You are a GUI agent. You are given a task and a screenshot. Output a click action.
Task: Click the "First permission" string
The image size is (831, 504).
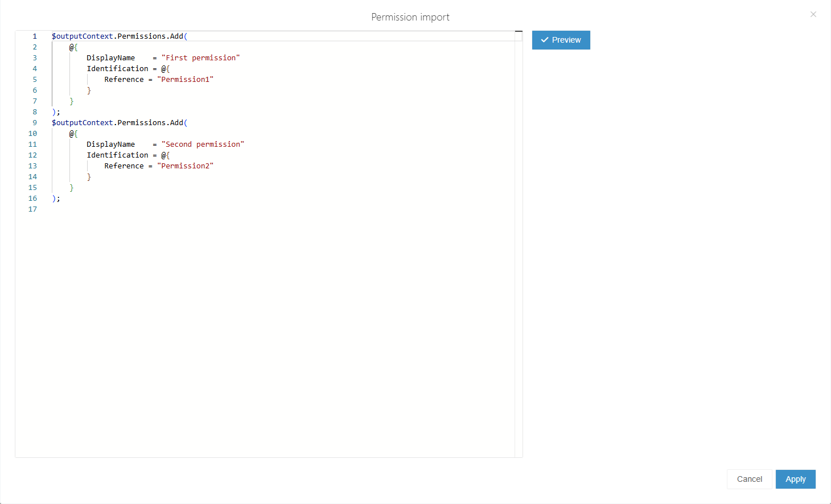coord(200,58)
